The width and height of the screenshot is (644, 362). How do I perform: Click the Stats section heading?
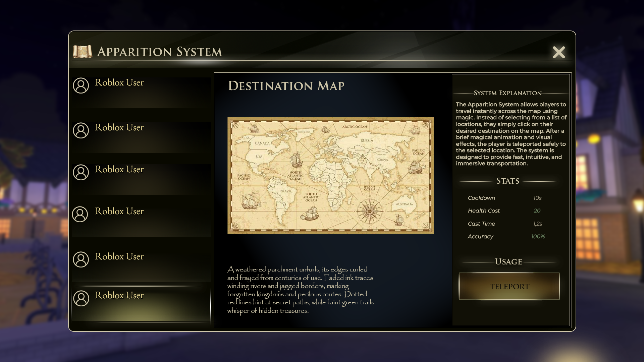(507, 181)
